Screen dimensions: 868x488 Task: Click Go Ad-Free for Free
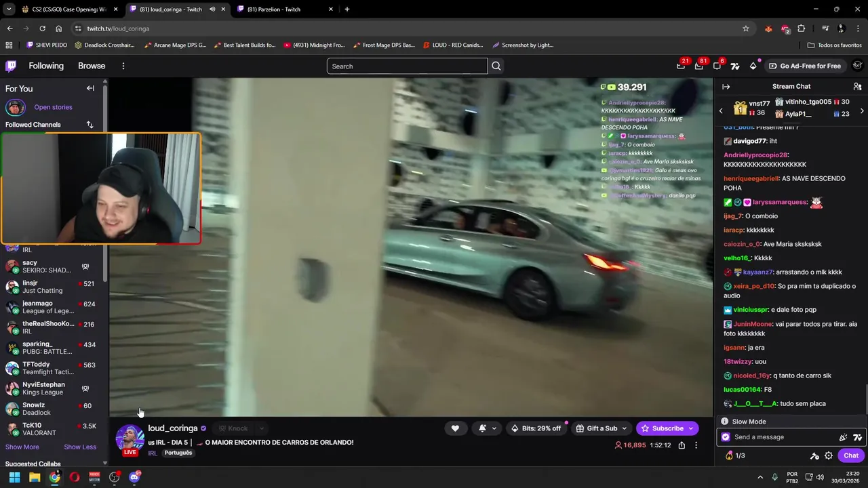point(805,66)
